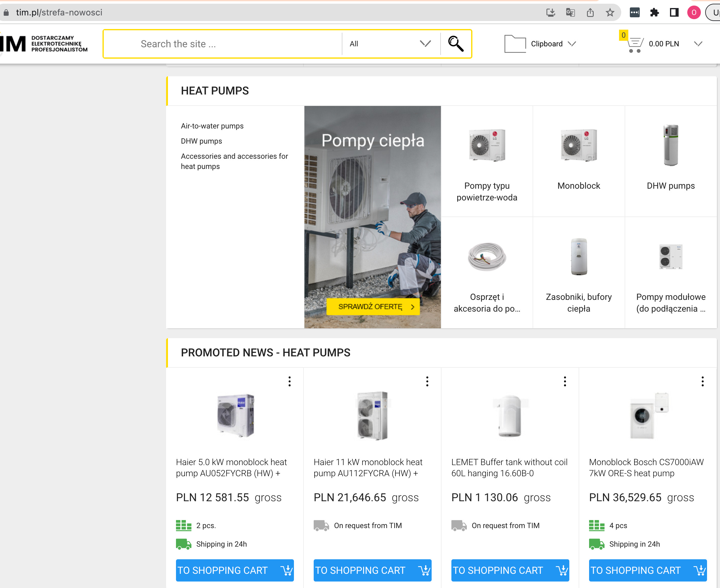Open Zasobniki, bufory ciepła tile

tap(578, 272)
